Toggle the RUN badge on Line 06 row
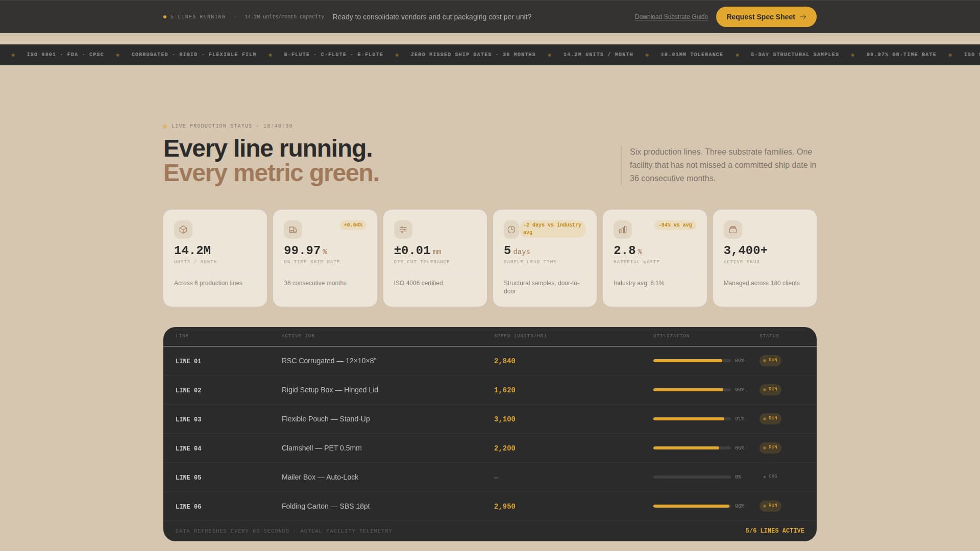Viewport: 980px width, 551px height. click(771, 506)
